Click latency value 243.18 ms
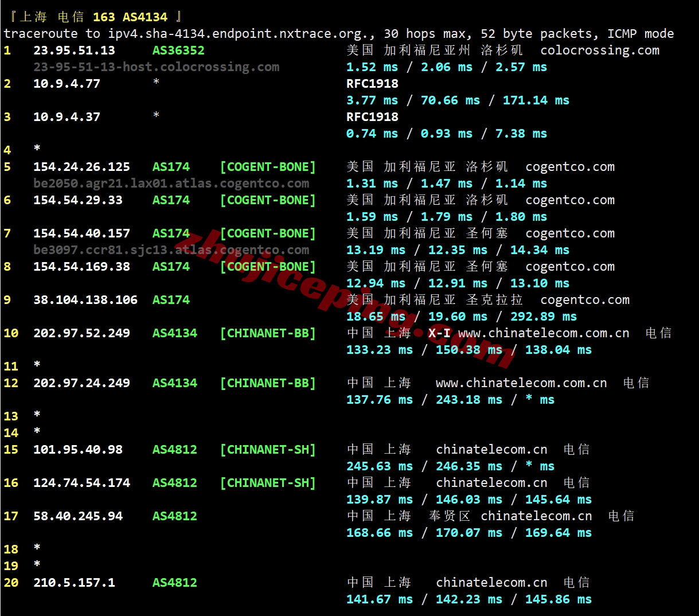Screen dimensions: 699x616 469,400
